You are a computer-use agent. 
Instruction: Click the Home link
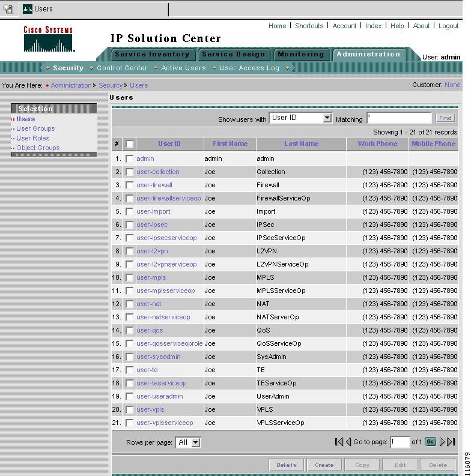click(277, 26)
